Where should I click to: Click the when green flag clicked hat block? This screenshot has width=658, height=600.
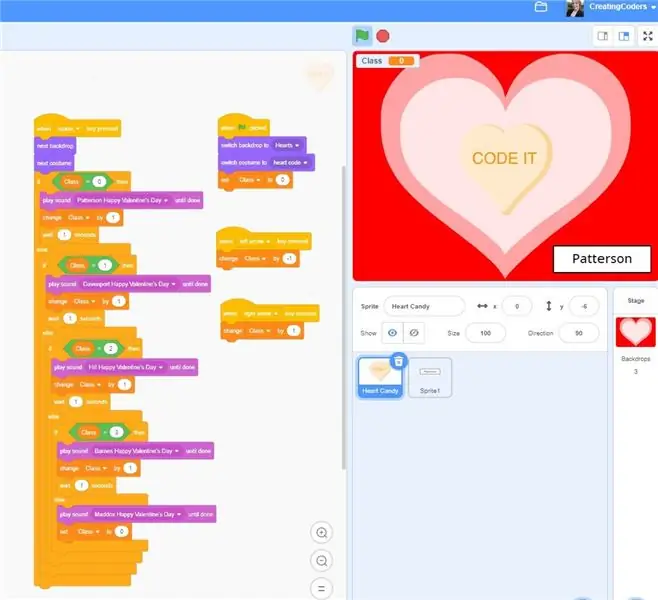pyautogui.click(x=243, y=126)
